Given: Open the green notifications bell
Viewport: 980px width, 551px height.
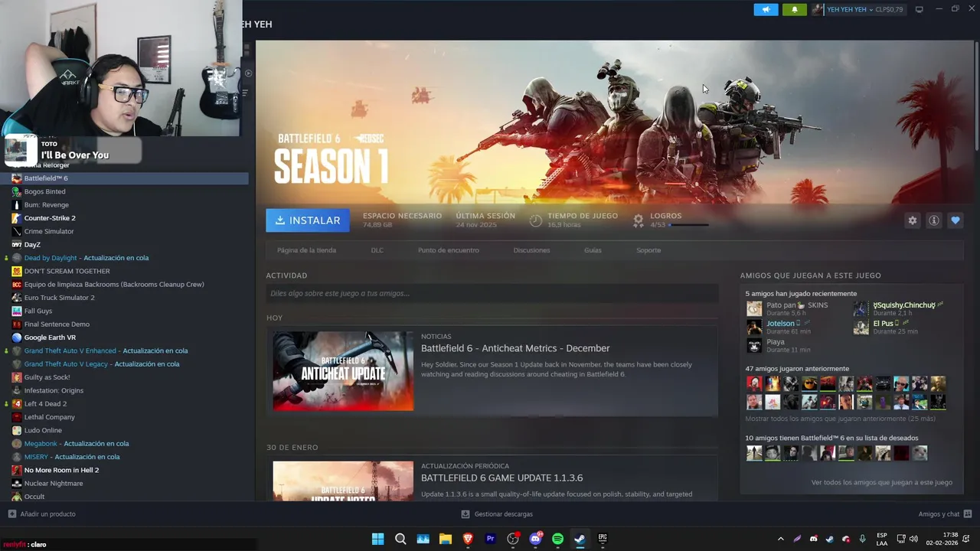Looking at the screenshot, I should (x=794, y=10).
